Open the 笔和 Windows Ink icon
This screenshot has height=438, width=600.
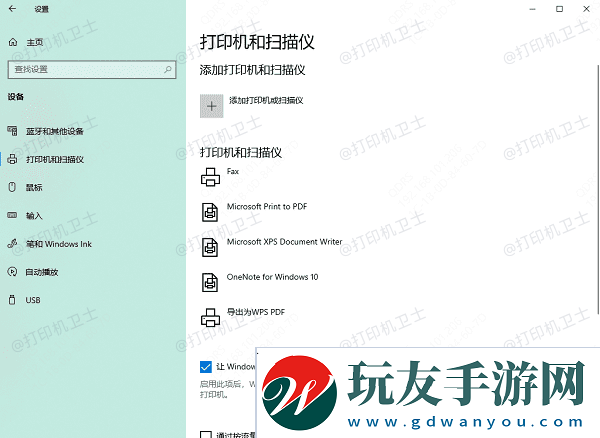coord(12,243)
